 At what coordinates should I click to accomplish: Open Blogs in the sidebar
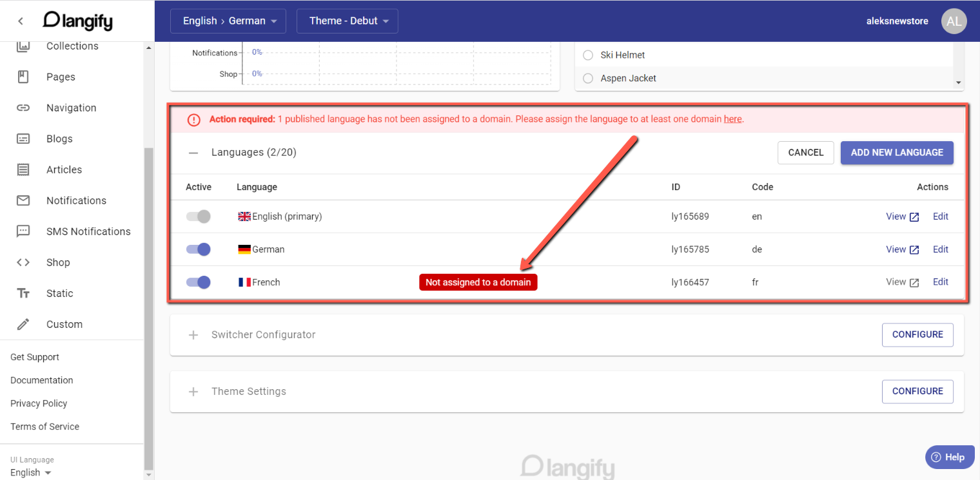(59, 139)
